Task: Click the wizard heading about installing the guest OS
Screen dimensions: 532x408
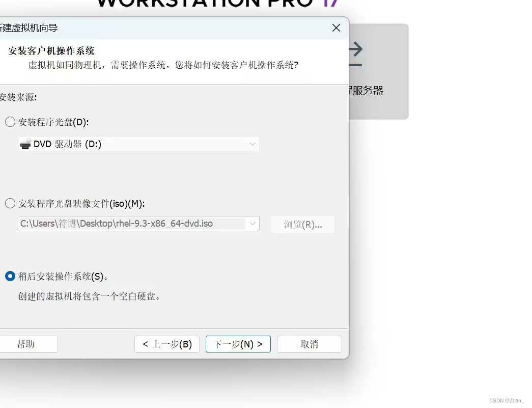Action: (x=51, y=51)
